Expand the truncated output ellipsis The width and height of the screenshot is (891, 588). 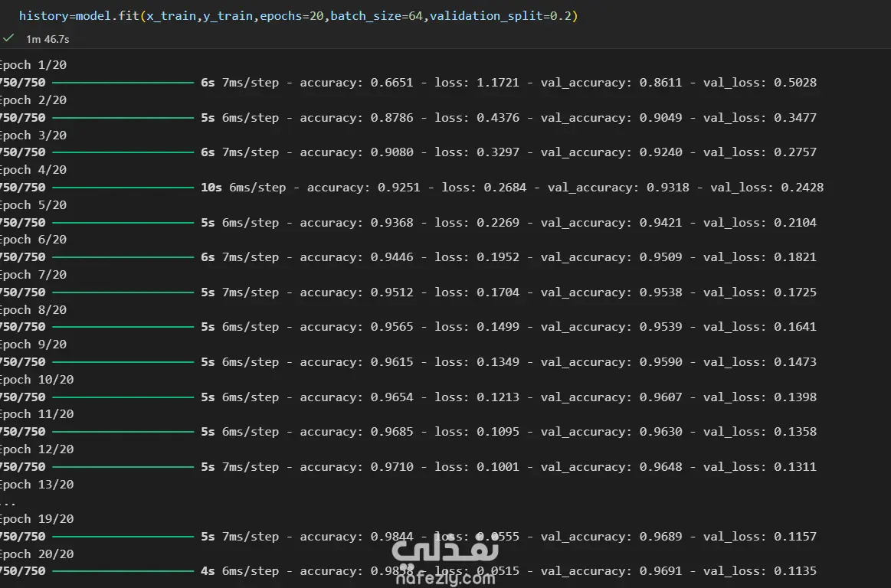[8, 503]
